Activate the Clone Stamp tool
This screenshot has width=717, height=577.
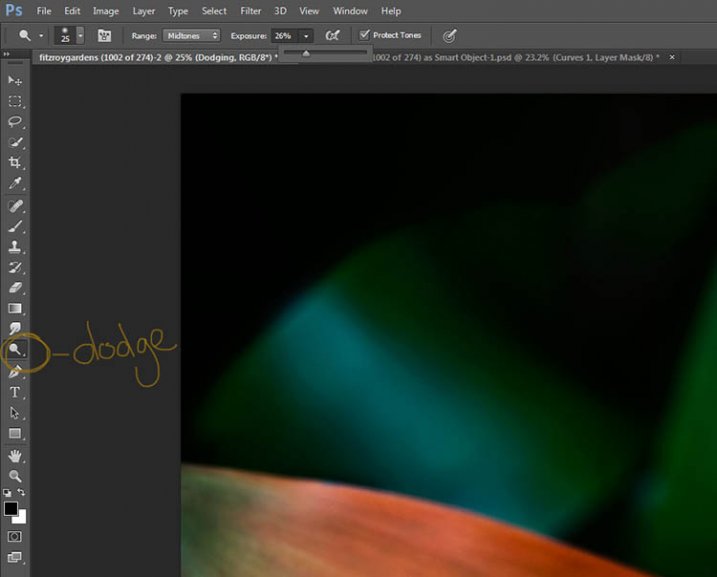pyautogui.click(x=15, y=247)
